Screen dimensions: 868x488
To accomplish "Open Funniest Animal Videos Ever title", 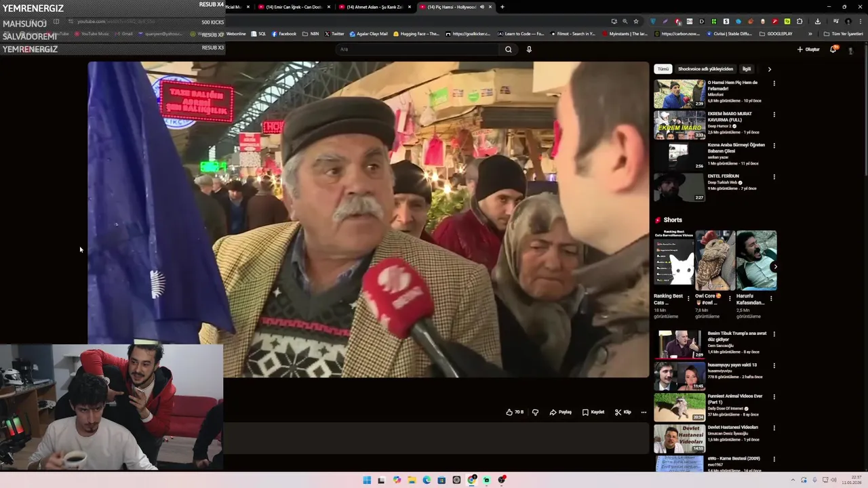I will (x=735, y=399).
